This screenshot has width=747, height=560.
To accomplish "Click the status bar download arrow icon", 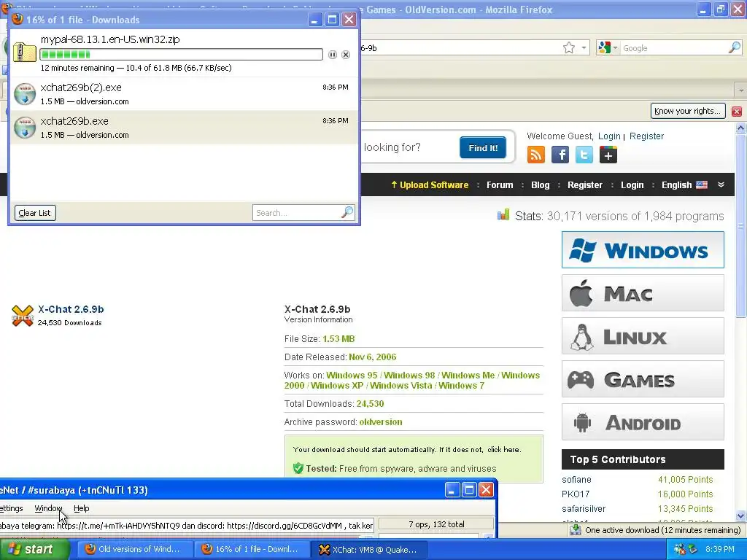I will coord(576,530).
